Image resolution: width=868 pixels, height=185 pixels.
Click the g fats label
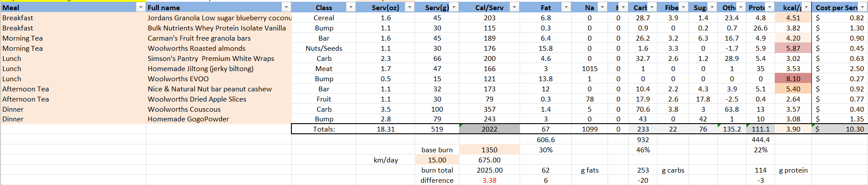click(589, 170)
